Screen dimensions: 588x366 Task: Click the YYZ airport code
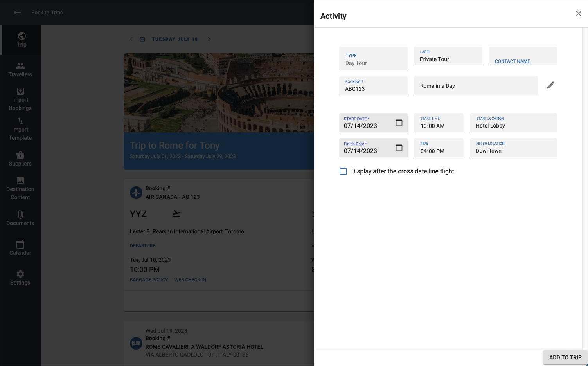pyautogui.click(x=138, y=214)
